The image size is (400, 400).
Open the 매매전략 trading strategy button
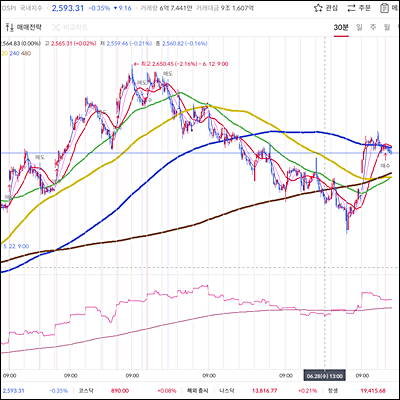pyautogui.click(x=24, y=27)
